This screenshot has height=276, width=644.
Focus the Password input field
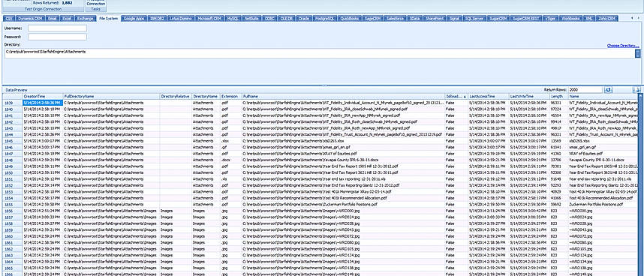pos(58,37)
